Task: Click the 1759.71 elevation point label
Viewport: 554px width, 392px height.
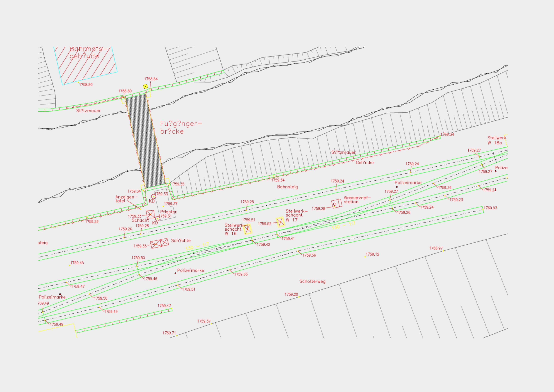Action: click(x=169, y=333)
